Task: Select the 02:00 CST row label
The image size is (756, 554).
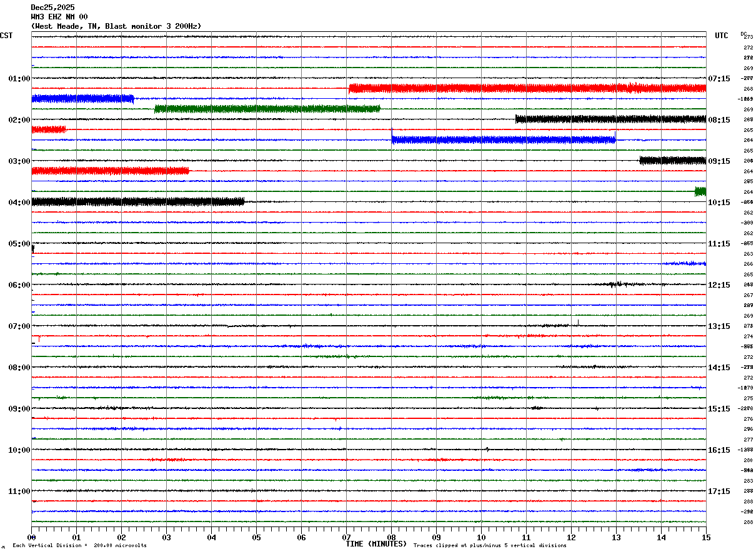Action: pyautogui.click(x=19, y=120)
